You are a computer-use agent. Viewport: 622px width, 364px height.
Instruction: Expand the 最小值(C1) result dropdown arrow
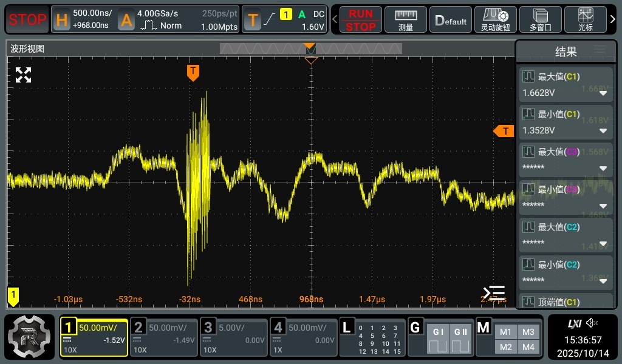point(603,131)
